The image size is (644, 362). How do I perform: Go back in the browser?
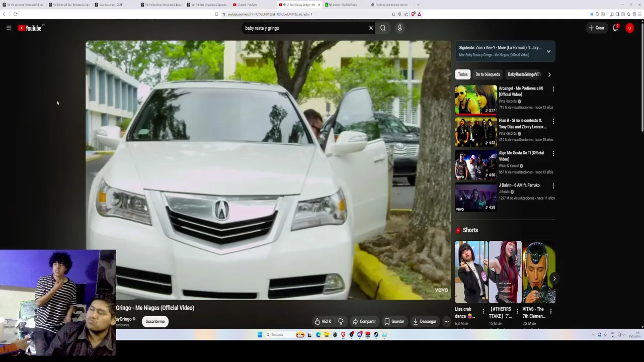point(5,14)
